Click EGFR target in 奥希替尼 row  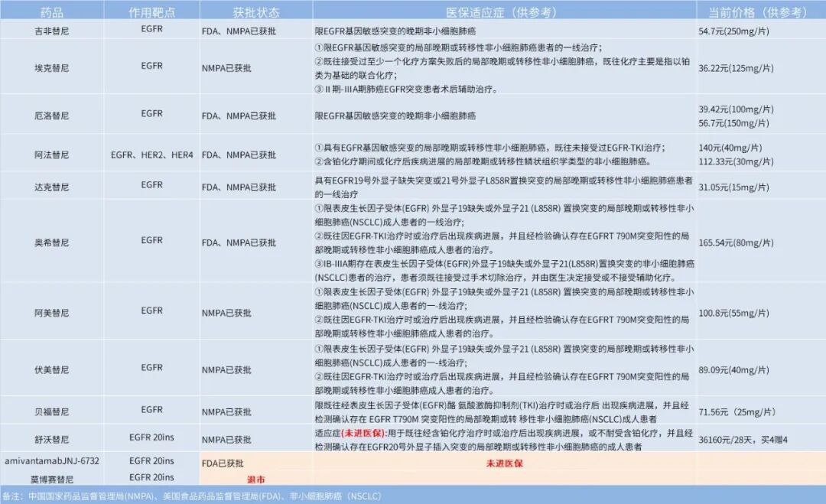[x=151, y=240]
